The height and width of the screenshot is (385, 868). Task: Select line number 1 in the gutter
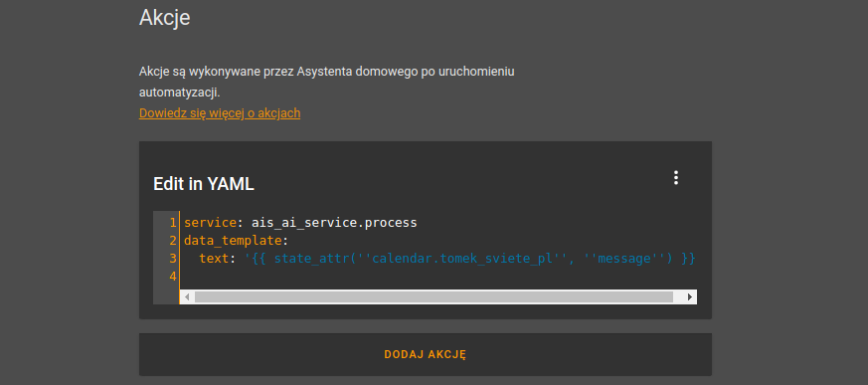[173, 223]
